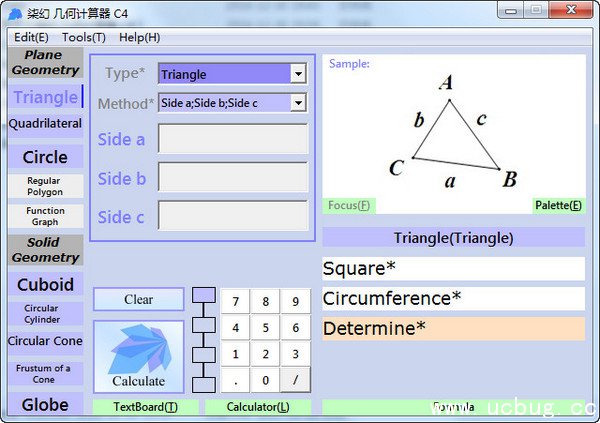Screen dimensions: 600x423
Task: Focus the Side a input field
Action: [x=233, y=139]
